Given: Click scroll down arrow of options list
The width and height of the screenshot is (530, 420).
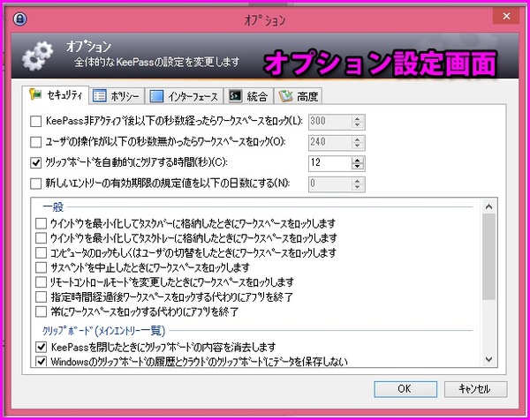Looking at the screenshot, I should (x=488, y=359).
